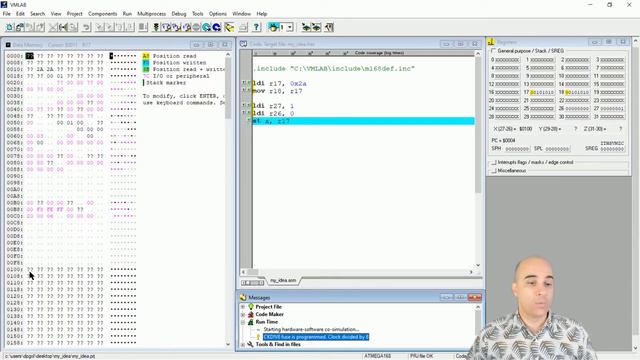Expand the Code Maker tree node
640x360 pixels.
(x=243, y=314)
